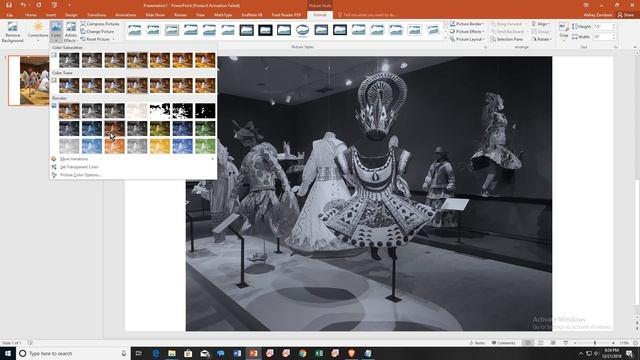
Task: Click Cortana microphone icon in search box
Action: 124,353
